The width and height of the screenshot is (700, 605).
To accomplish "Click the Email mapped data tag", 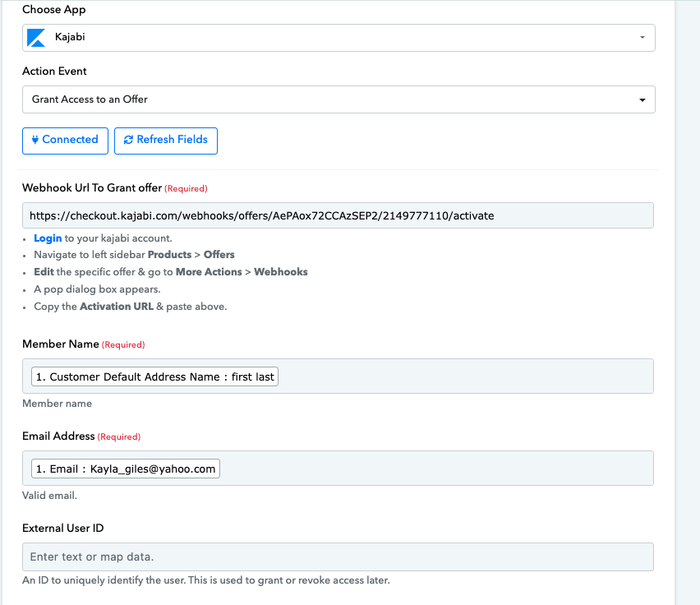I will [x=126, y=469].
